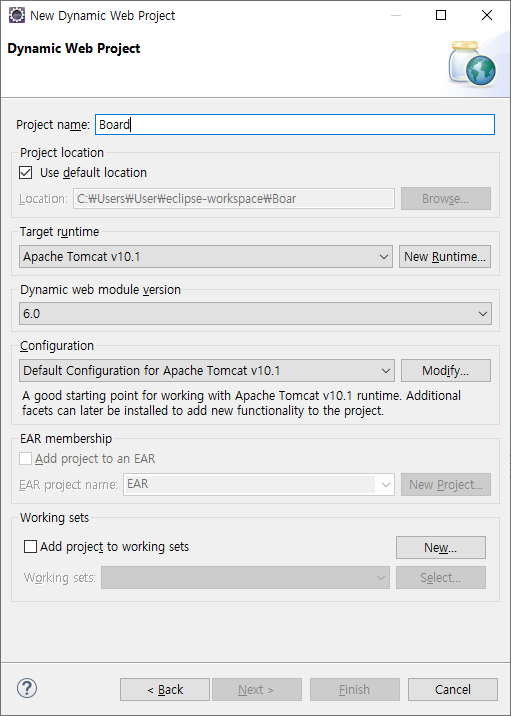511x716 pixels.
Task: Open the Working sets combo box
Action: point(245,578)
